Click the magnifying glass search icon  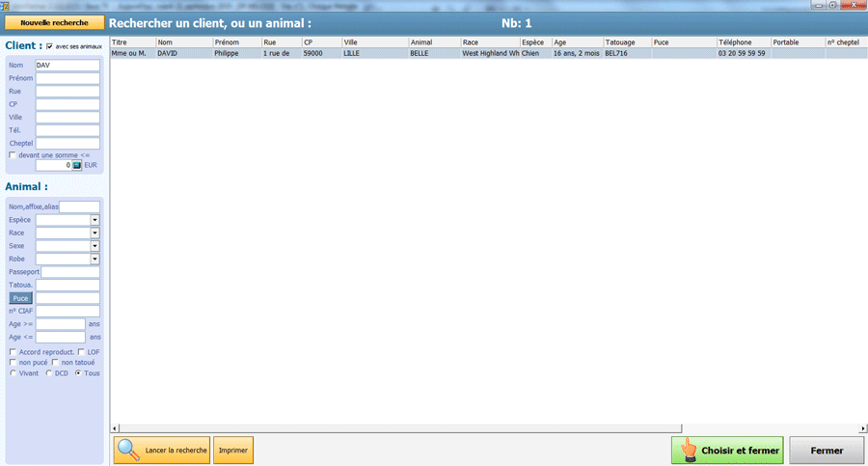pyautogui.click(x=128, y=450)
